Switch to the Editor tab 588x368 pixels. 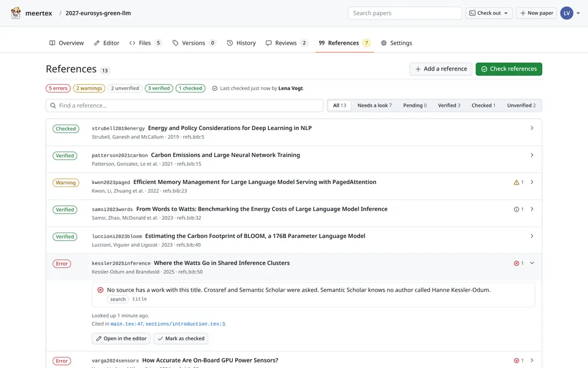click(x=107, y=43)
